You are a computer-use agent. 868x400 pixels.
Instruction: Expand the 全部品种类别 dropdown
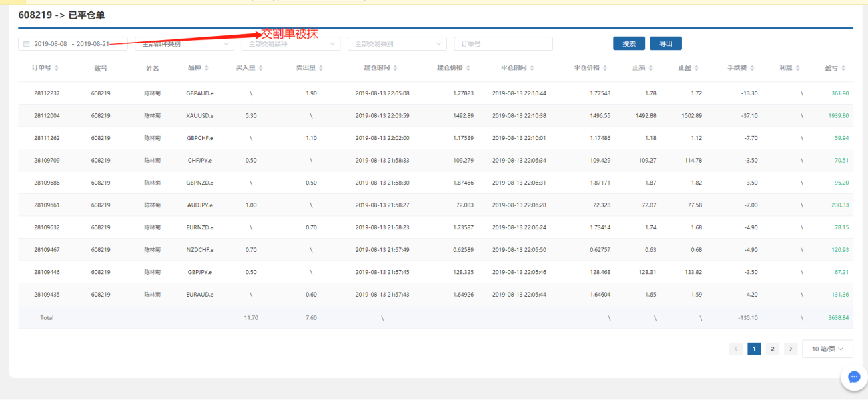point(184,44)
